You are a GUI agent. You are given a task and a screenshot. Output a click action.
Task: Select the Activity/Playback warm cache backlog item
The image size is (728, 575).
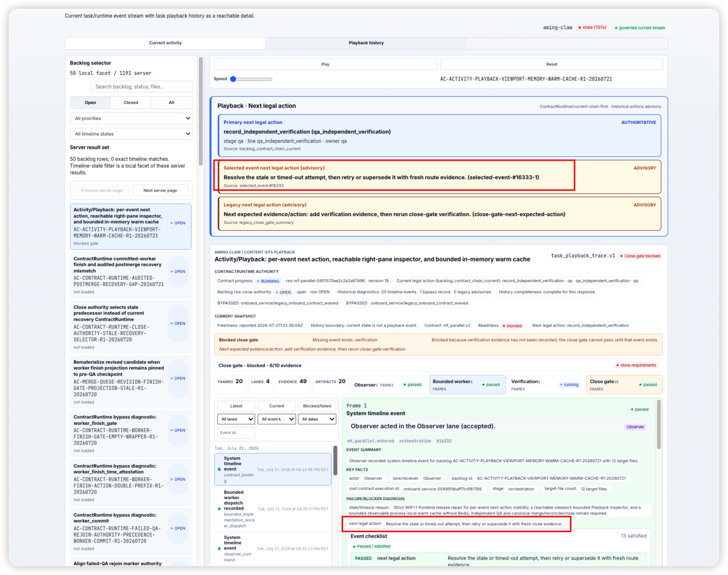[x=131, y=226]
